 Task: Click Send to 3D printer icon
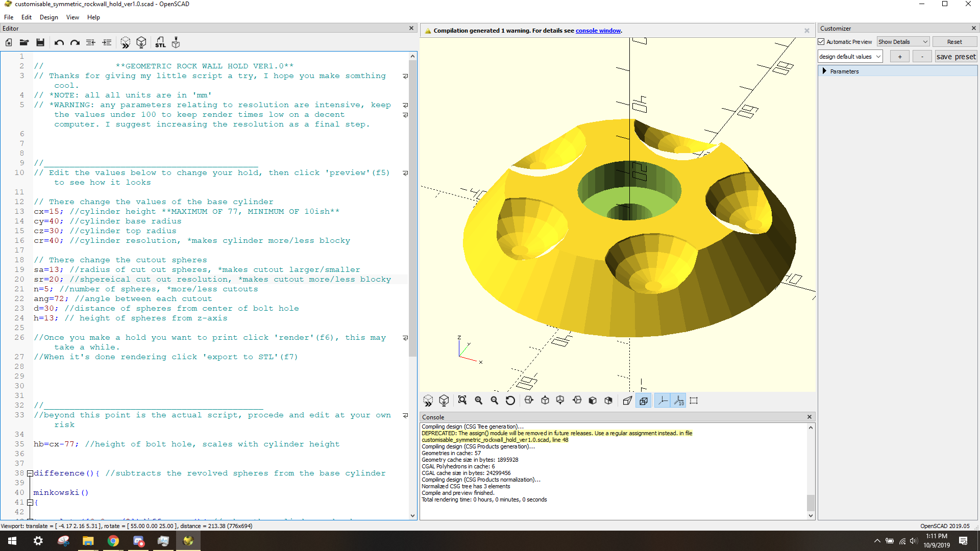[x=176, y=43]
